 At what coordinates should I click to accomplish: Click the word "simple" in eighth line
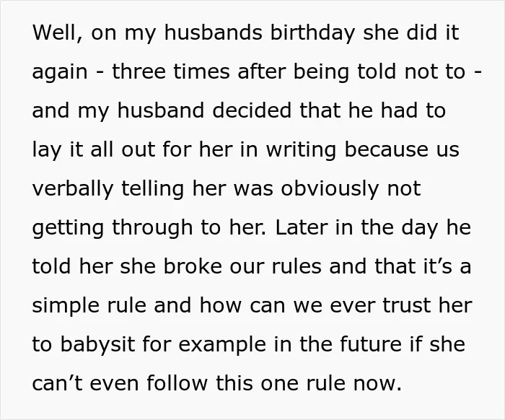pyautogui.click(x=66, y=305)
